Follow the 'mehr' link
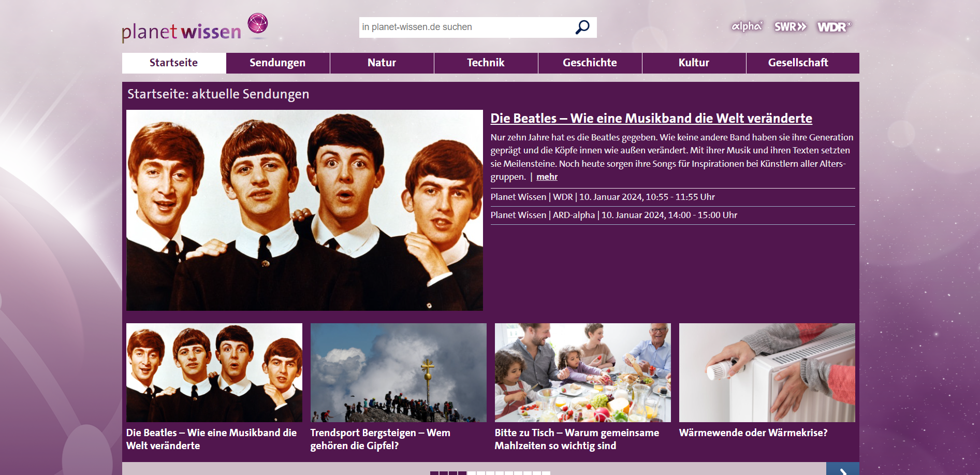The image size is (980, 475). point(547,177)
